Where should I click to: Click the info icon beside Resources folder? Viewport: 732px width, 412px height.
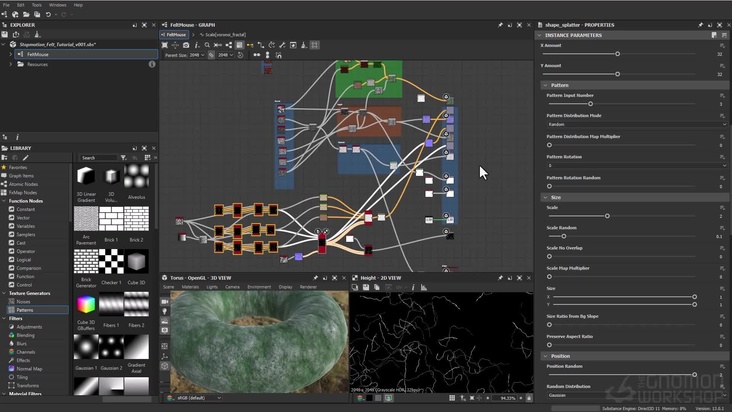pos(152,64)
